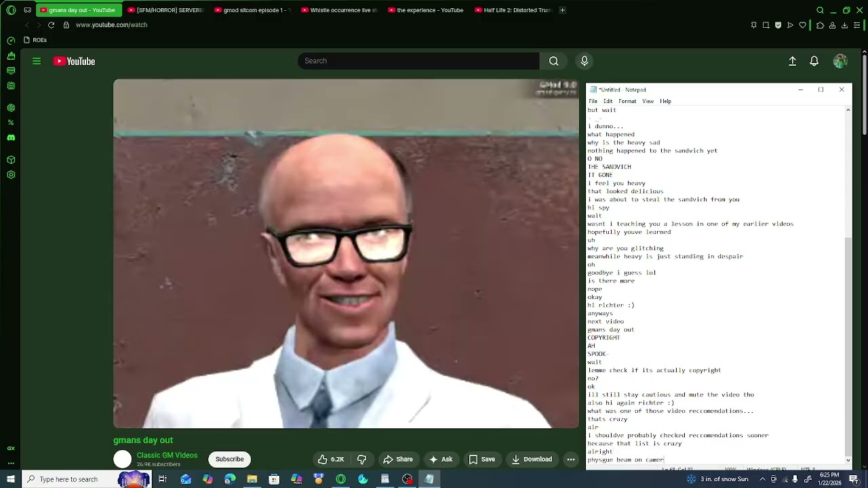
Task: Like the video (6.2K thumbs up)
Action: pyautogui.click(x=331, y=459)
